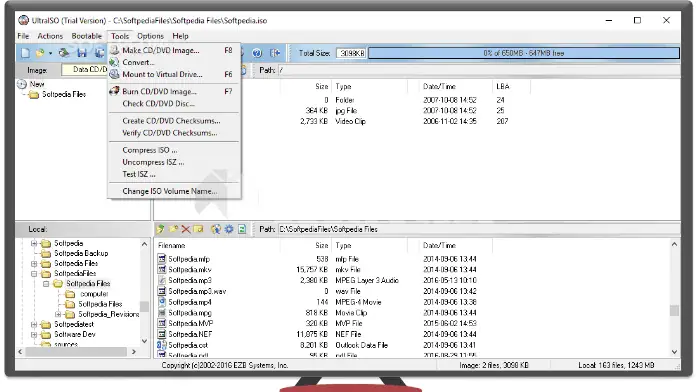This screenshot has width=698, height=392.
Task: Click the globe icon in Local toolbar
Action: click(x=216, y=229)
